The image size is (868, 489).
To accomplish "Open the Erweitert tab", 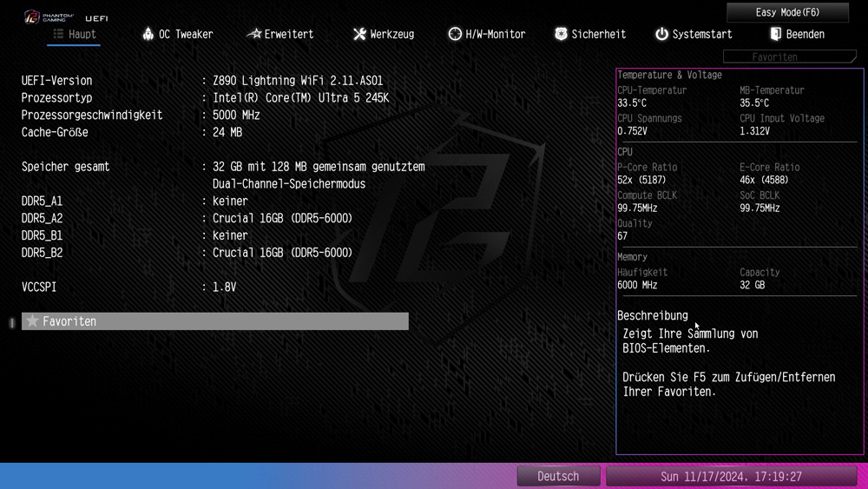I will [280, 35].
